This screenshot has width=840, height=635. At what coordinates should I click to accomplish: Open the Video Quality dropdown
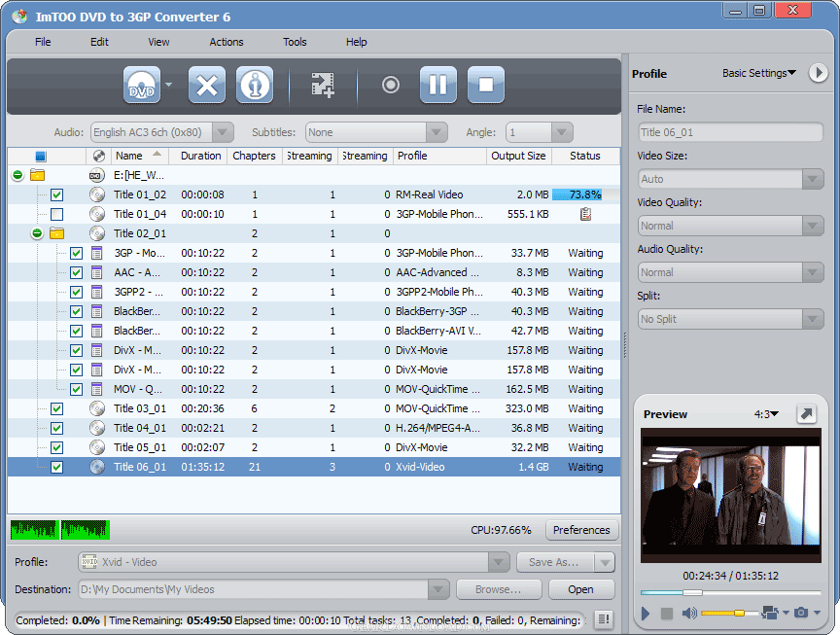(730, 226)
